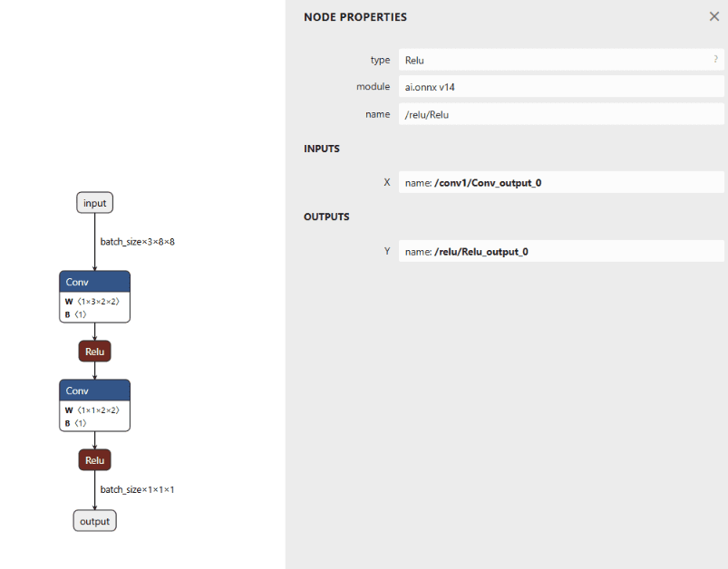Click the W ⟨1×3×2×2⟩ weight initializer
This screenshot has width=728, height=569.
(92, 302)
